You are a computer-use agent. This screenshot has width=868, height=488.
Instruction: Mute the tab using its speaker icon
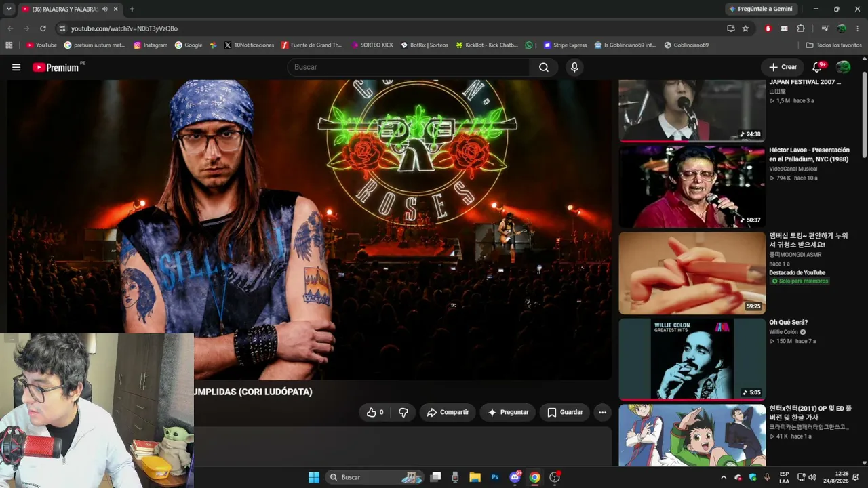(x=104, y=9)
